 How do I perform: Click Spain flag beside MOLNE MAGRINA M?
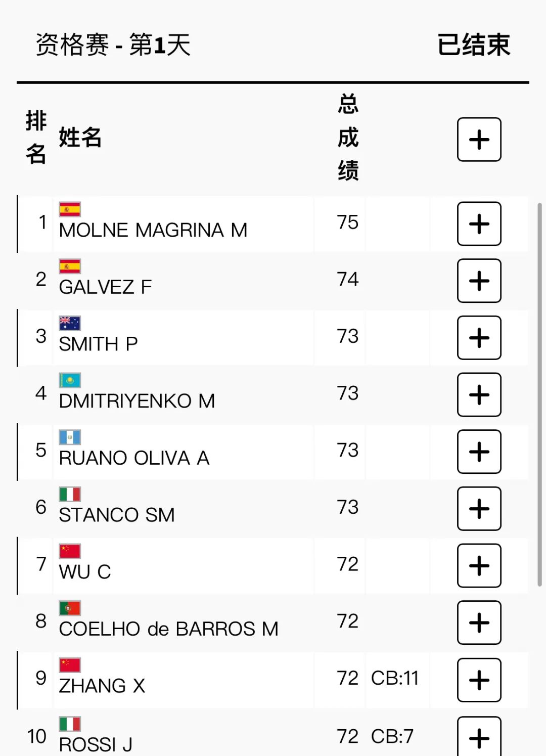coord(70,209)
